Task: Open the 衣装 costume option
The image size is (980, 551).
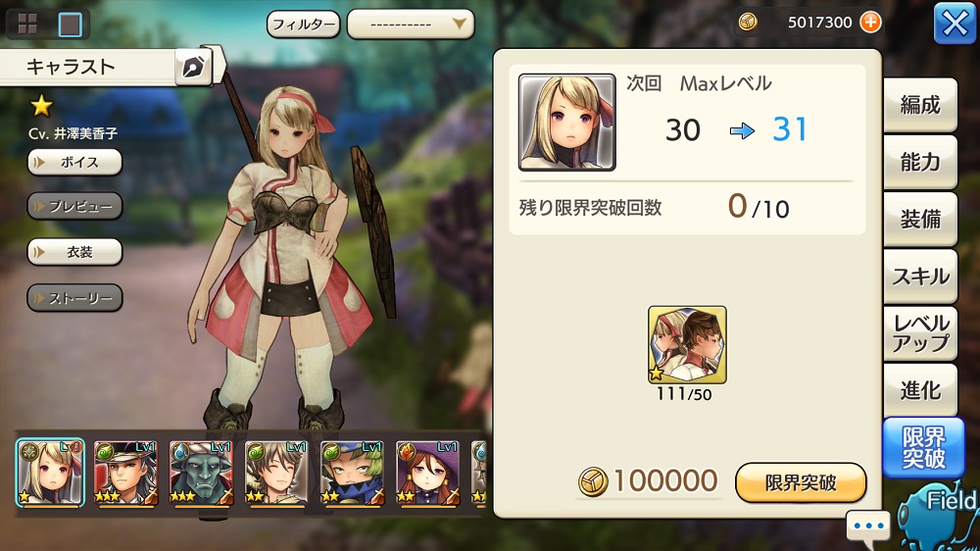Action: pos(74,252)
